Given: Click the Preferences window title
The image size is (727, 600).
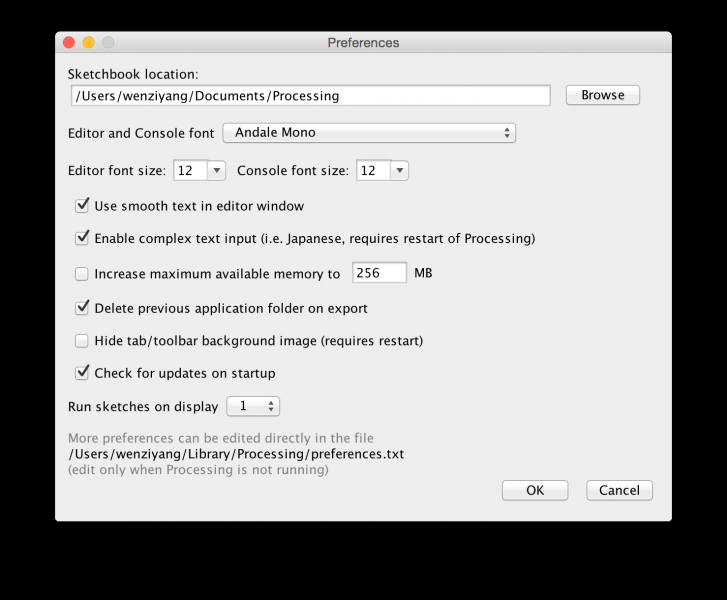Looking at the screenshot, I should 364,43.
